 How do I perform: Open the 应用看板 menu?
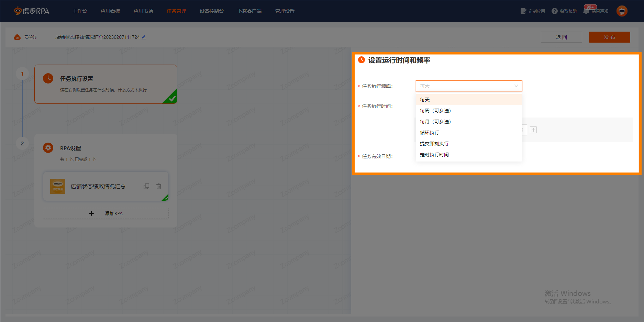click(x=110, y=11)
